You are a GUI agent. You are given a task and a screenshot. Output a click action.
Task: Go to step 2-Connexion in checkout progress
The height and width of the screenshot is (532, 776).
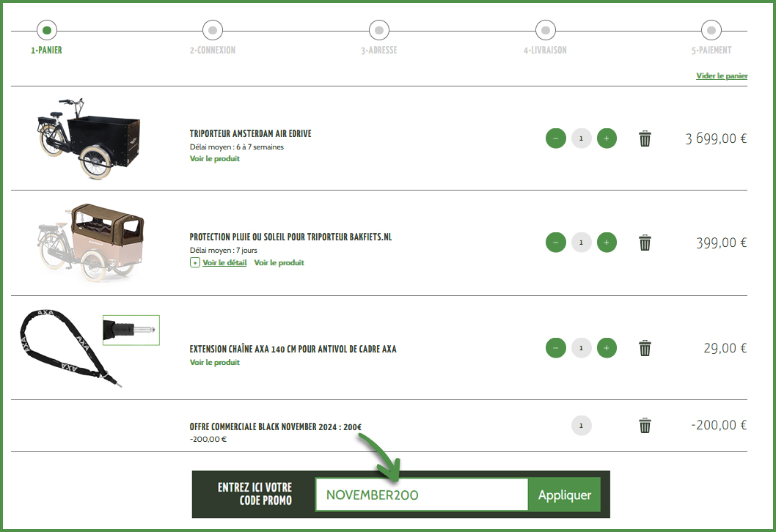click(212, 31)
